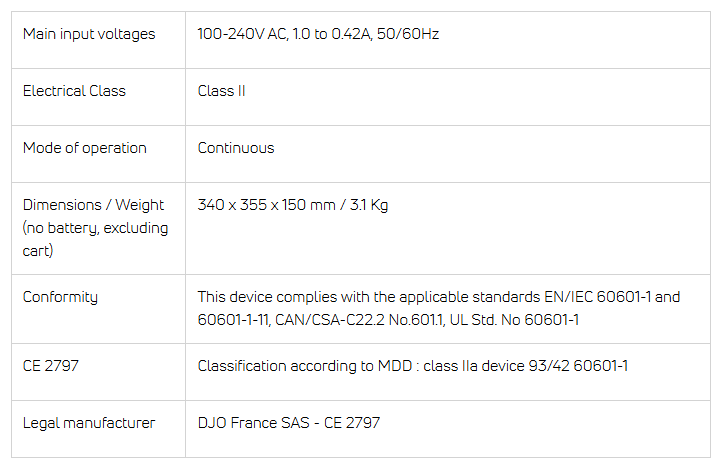
Task: Click the 'Dimensions / Weight' label text
Action: click(93, 205)
